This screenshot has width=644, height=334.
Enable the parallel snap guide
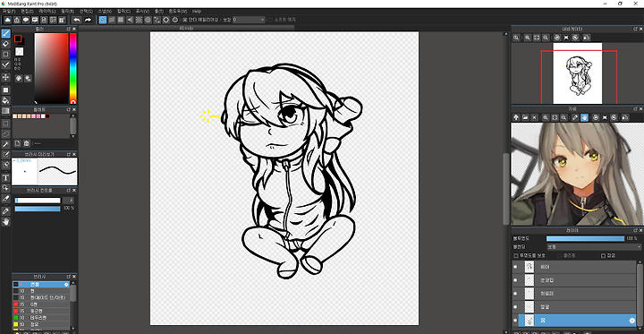112,20
